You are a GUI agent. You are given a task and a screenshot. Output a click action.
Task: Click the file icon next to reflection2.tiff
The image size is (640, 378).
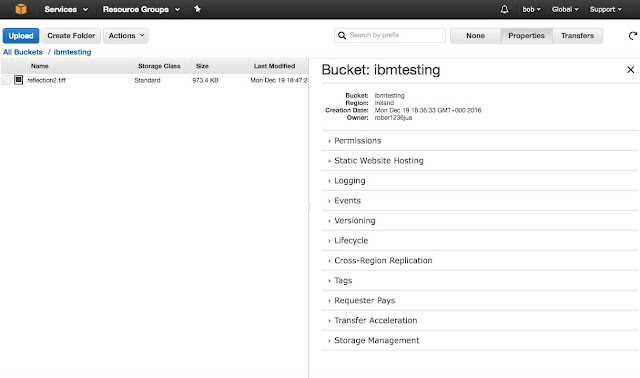[x=18, y=80]
